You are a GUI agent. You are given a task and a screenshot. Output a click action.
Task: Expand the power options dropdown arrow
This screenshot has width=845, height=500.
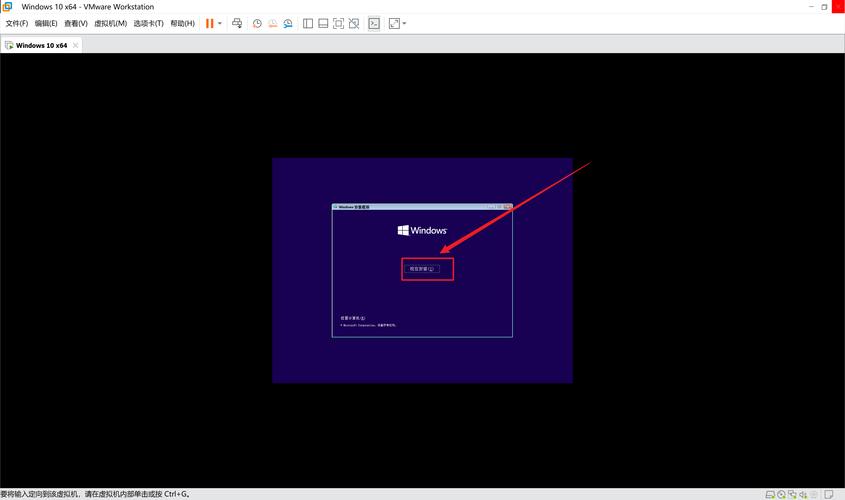[220, 24]
